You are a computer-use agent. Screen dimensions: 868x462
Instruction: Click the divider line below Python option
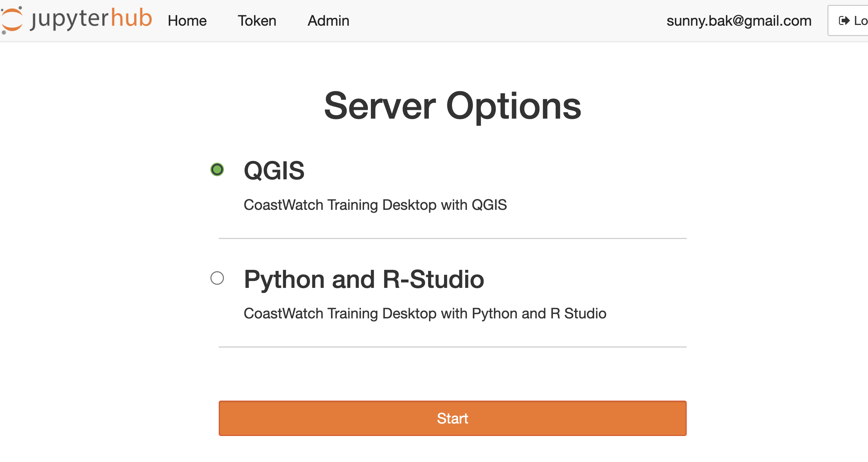tap(452, 347)
